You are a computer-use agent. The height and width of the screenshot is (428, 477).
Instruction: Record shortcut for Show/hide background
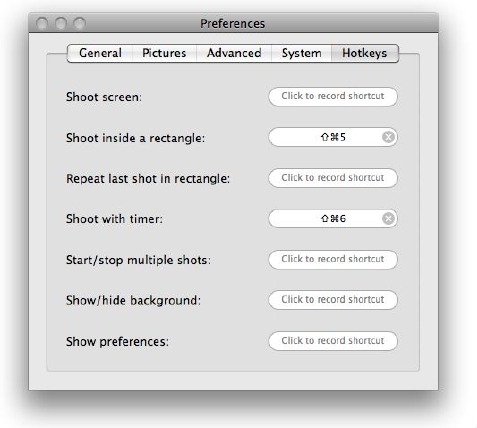[333, 300]
